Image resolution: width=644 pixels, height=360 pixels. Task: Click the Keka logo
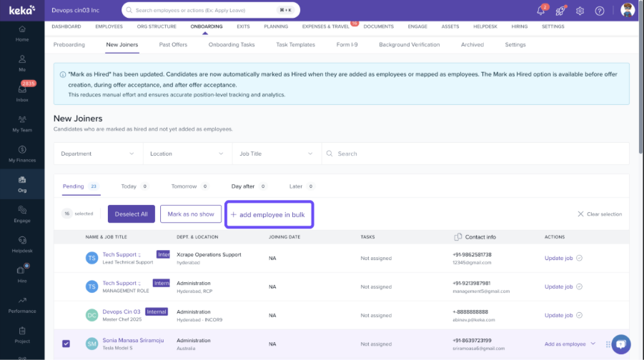coord(21,10)
